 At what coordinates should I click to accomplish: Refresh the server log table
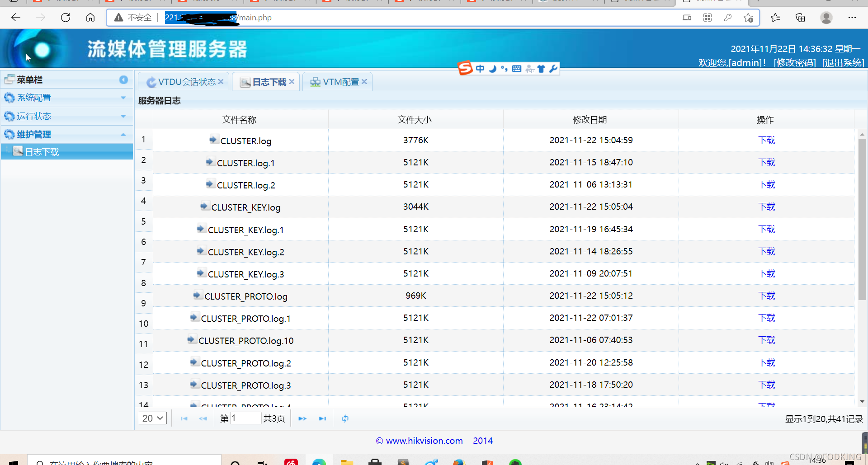click(345, 418)
